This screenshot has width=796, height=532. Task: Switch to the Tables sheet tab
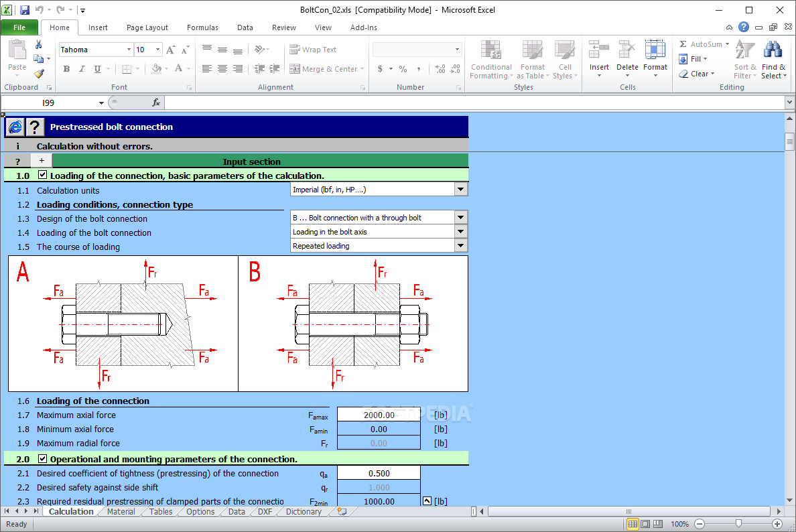[x=160, y=512]
